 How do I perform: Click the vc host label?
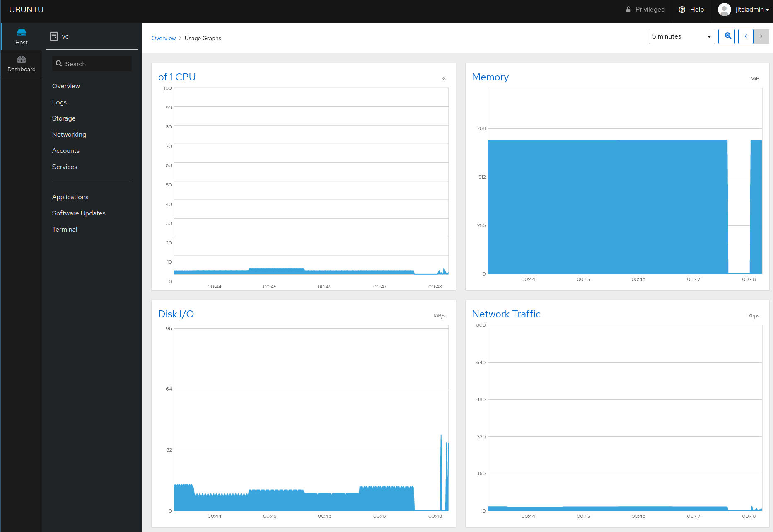(x=65, y=36)
